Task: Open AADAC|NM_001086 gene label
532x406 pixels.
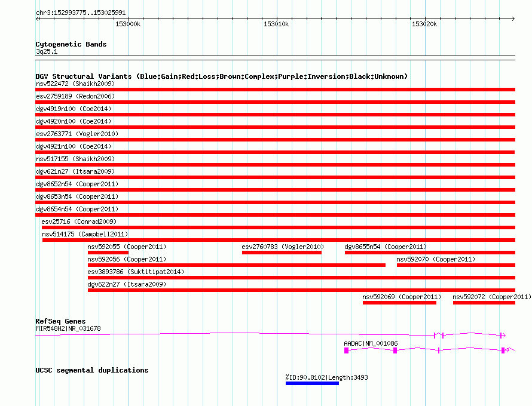Action: point(371,343)
